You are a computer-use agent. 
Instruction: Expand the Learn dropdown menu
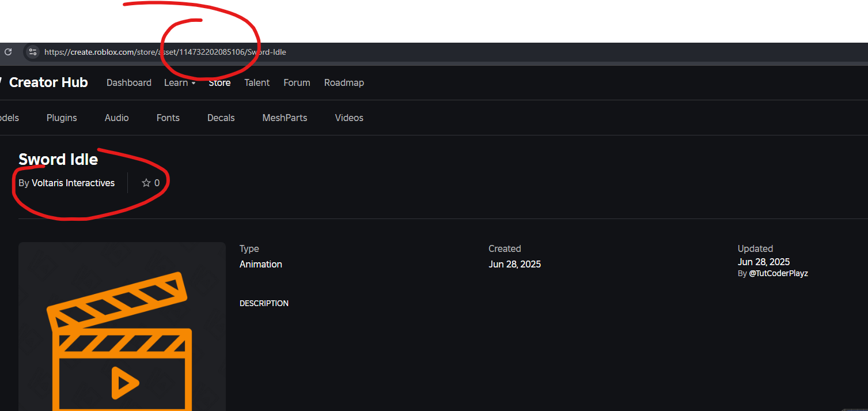click(x=180, y=82)
